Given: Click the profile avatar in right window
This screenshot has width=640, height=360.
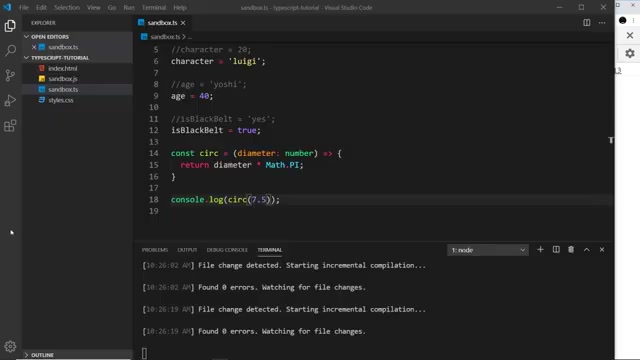Looking at the screenshot, I should click(x=622, y=20).
